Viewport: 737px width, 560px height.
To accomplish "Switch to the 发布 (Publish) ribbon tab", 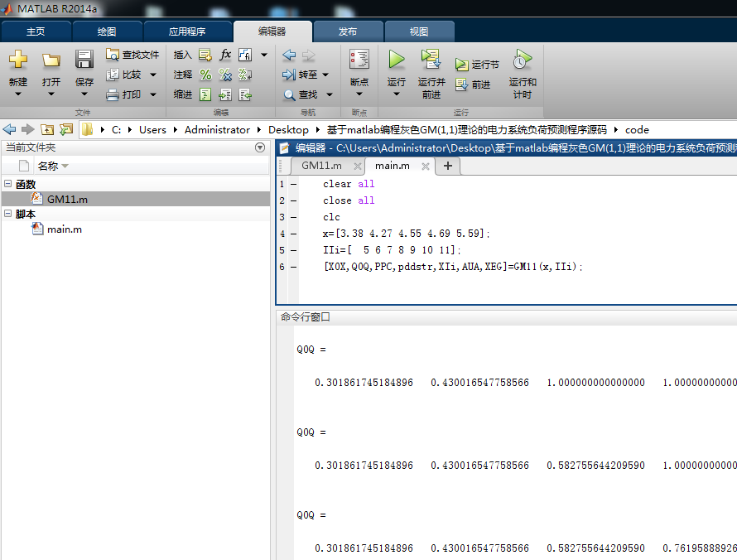I will pyautogui.click(x=348, y=31).
